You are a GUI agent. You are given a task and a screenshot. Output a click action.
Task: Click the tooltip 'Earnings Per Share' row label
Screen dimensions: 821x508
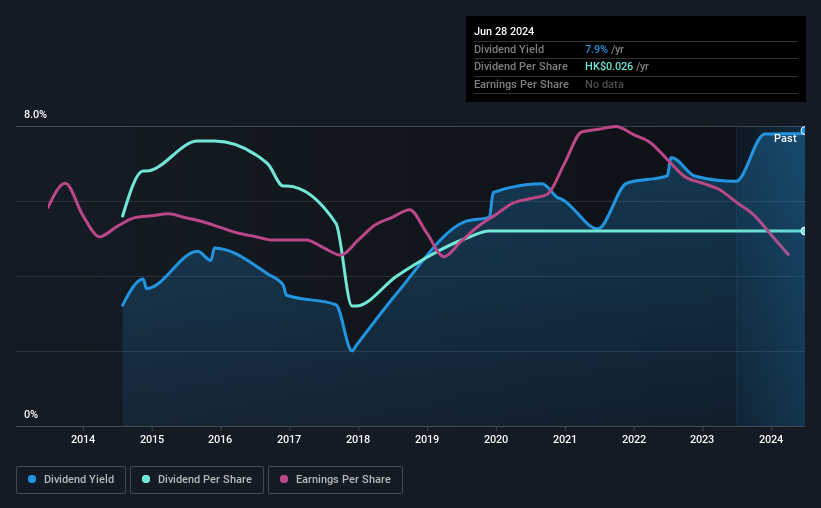point(521,84)
